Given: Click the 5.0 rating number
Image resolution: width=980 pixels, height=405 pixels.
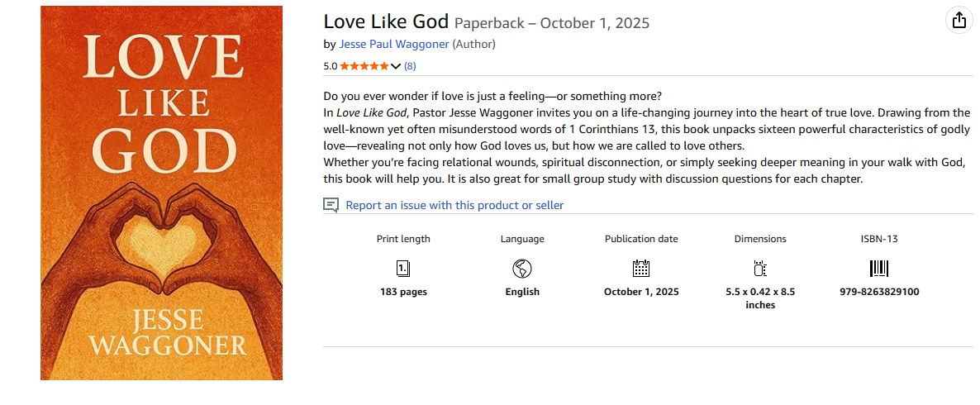Looking at the screenshot, I should [330, 66].
